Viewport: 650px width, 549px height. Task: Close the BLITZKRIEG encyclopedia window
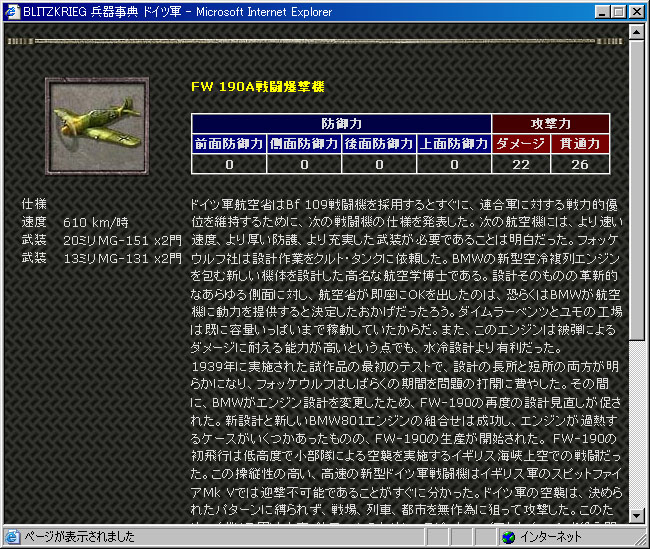pos(637,11)
